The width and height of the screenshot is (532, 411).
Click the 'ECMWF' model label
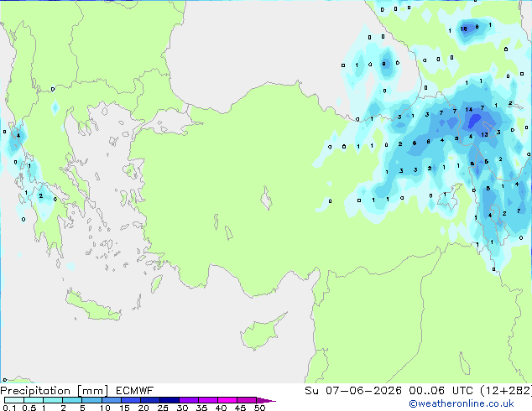click(135, 391)
